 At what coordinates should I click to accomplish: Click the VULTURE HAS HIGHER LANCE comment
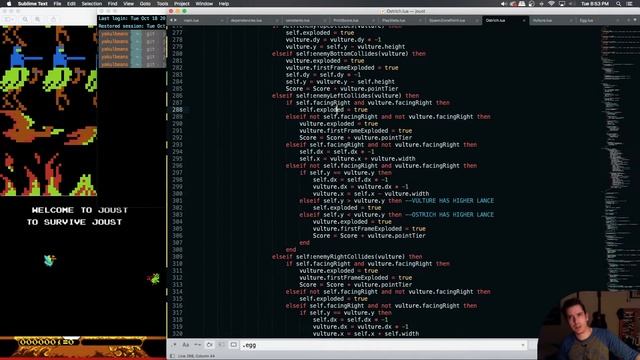tap(449, 200)
